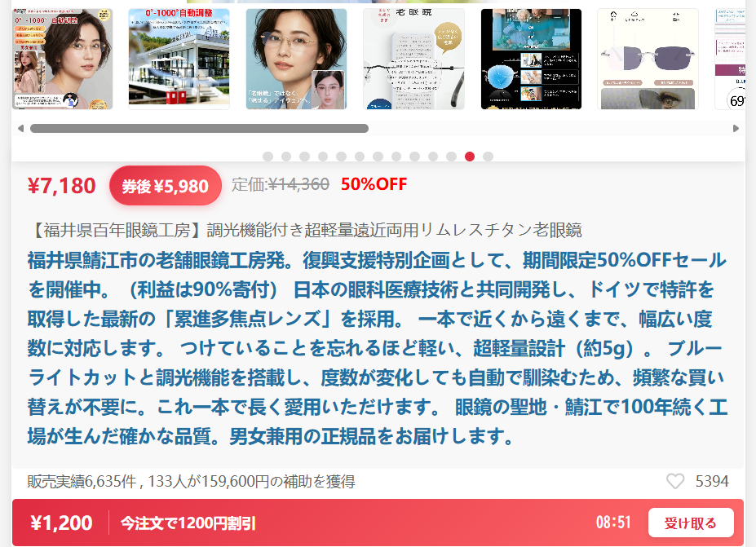
Task: Open close-up face thumbnail with glasses
Action: point(296,59)
